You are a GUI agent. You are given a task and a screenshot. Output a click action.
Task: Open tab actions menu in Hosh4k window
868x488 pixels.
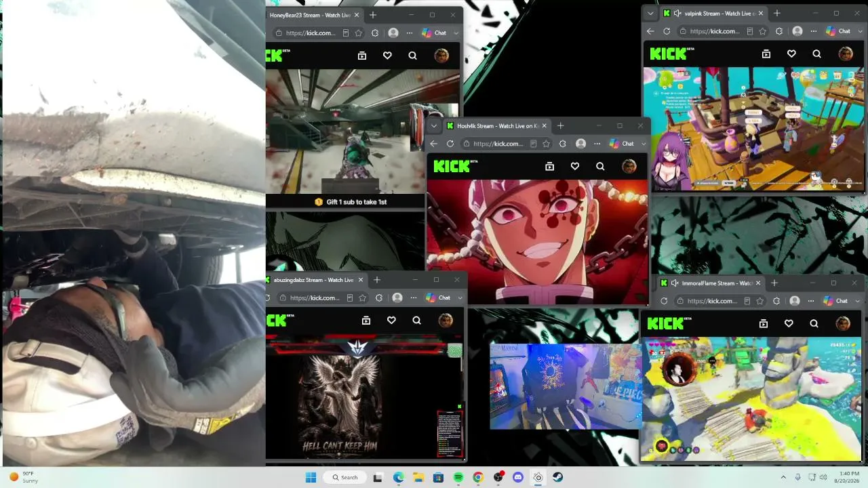434,125
